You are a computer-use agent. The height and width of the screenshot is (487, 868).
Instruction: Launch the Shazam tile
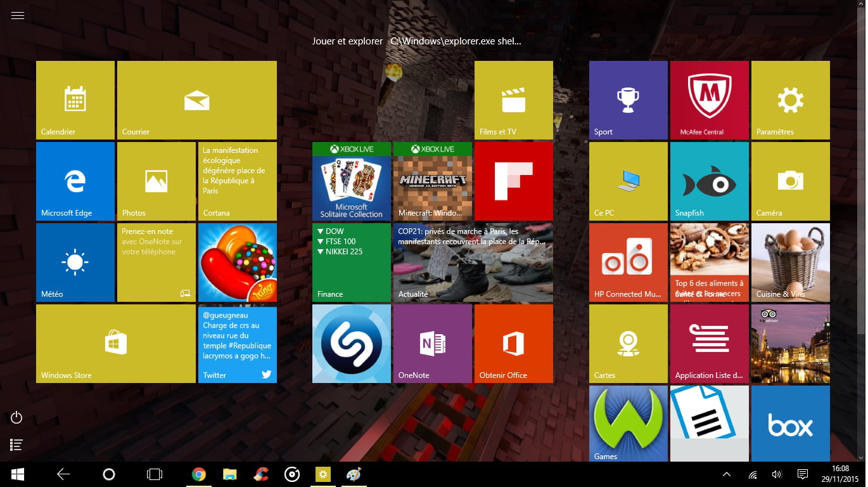click(352, 344)
